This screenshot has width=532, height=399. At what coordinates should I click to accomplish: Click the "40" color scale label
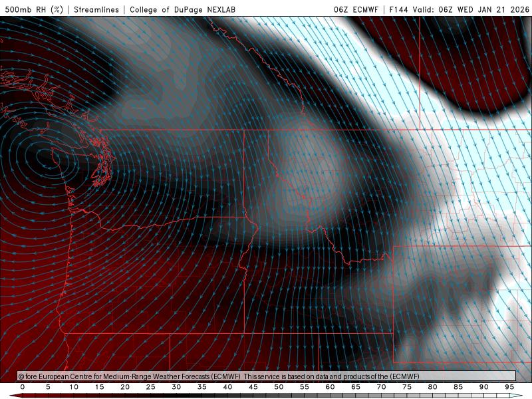click(x=227, y=387)
